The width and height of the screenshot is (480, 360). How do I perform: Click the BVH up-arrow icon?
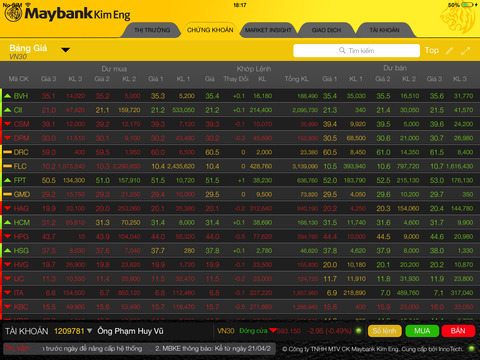coord(7,96)
